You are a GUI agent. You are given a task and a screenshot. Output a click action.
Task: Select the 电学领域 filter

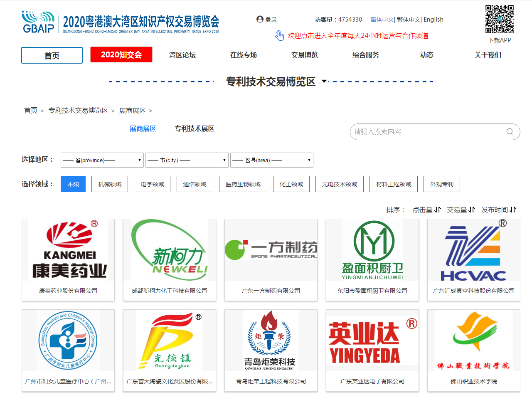[x=152, y=184]
